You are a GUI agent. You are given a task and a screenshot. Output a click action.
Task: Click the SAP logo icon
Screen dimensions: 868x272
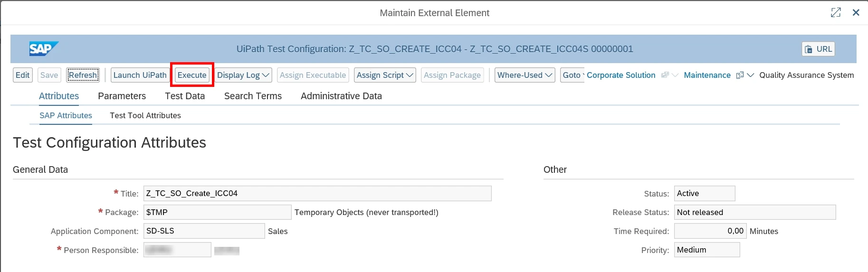coord(44,48)
